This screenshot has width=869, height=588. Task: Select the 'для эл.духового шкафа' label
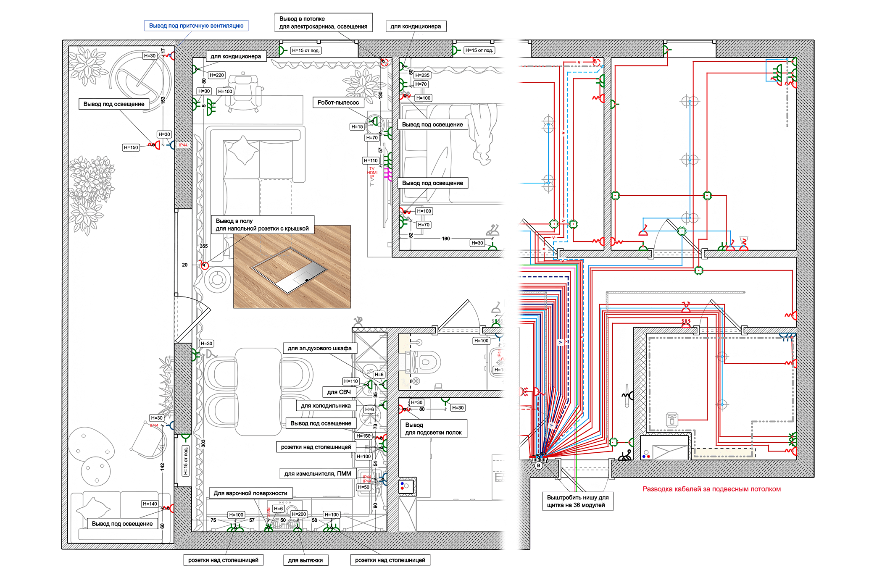click(319, 348)
